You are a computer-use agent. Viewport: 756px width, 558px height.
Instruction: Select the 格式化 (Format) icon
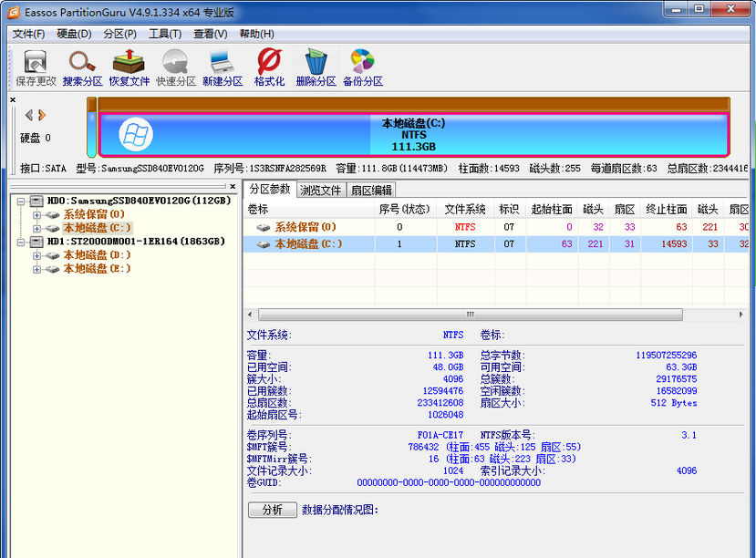click(267, 66)
